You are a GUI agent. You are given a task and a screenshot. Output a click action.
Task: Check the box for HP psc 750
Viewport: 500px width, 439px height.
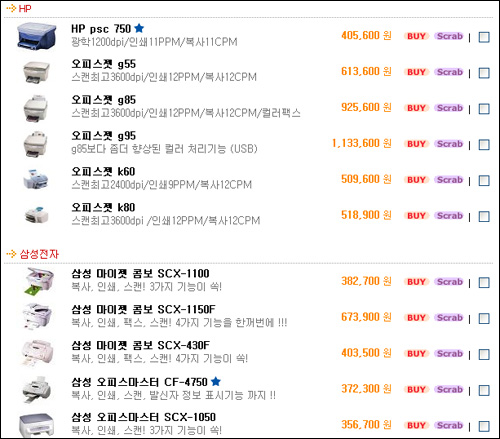(484, 37)
